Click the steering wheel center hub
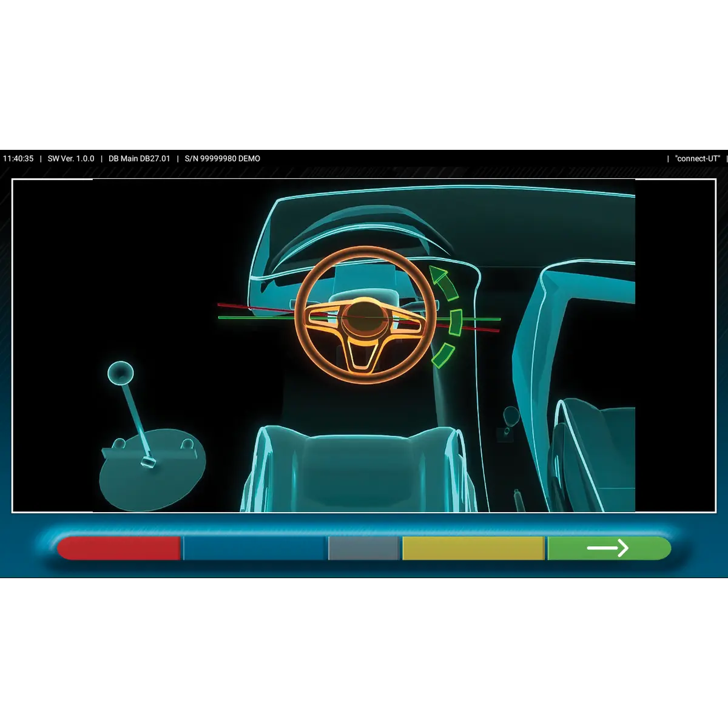Viewport: 728px width, 728px height. tap(364, 317)
